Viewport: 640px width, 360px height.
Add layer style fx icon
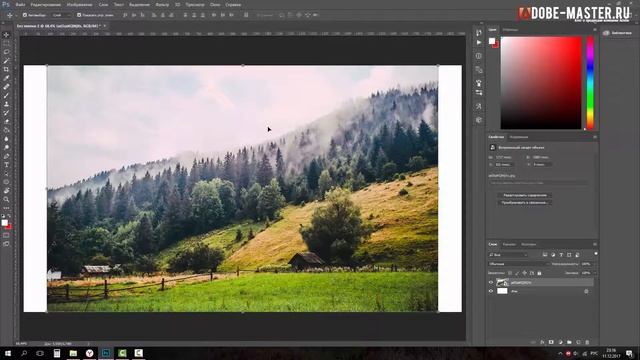[542, 342]
